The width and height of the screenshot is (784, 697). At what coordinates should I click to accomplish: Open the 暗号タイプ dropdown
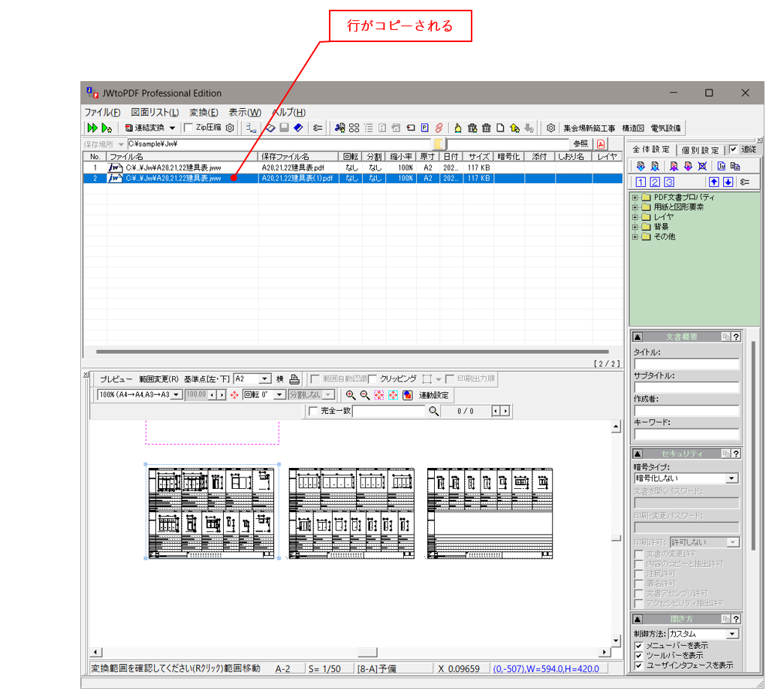pyautogui.click(x=731, y=478)
